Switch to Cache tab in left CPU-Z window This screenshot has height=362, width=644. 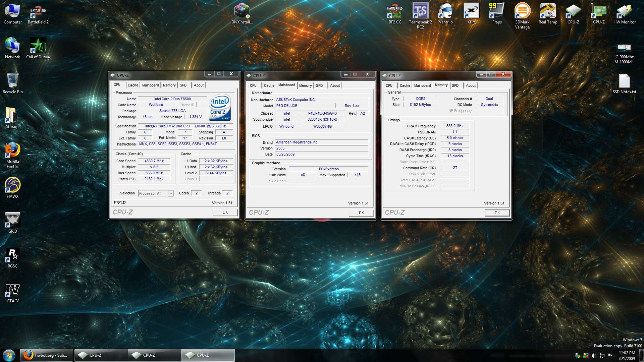133,85
